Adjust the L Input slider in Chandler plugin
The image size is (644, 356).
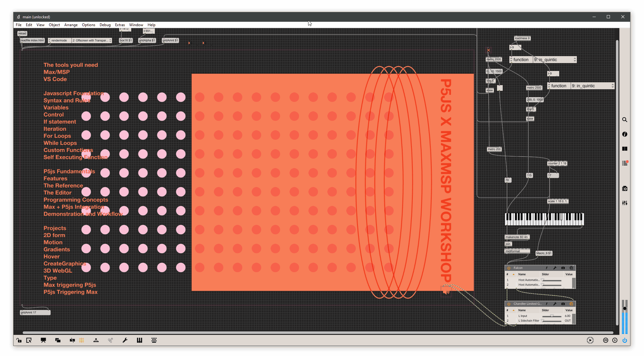(x=552, y=316)
